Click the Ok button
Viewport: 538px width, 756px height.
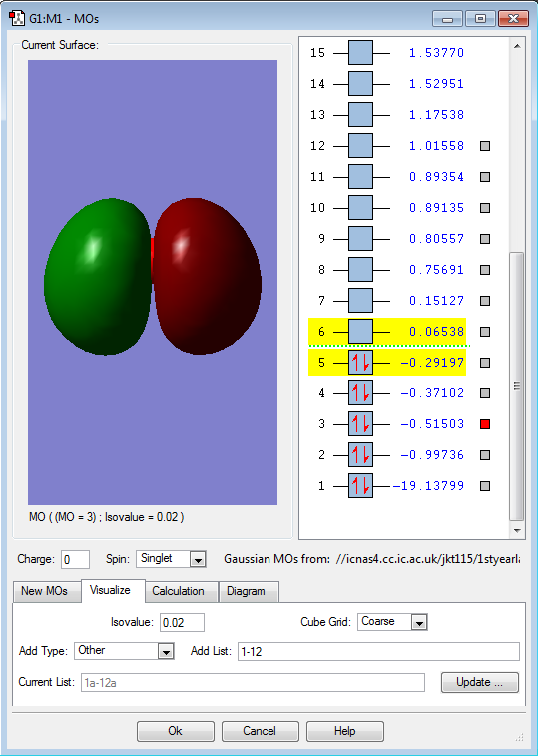tap(176, 731)
